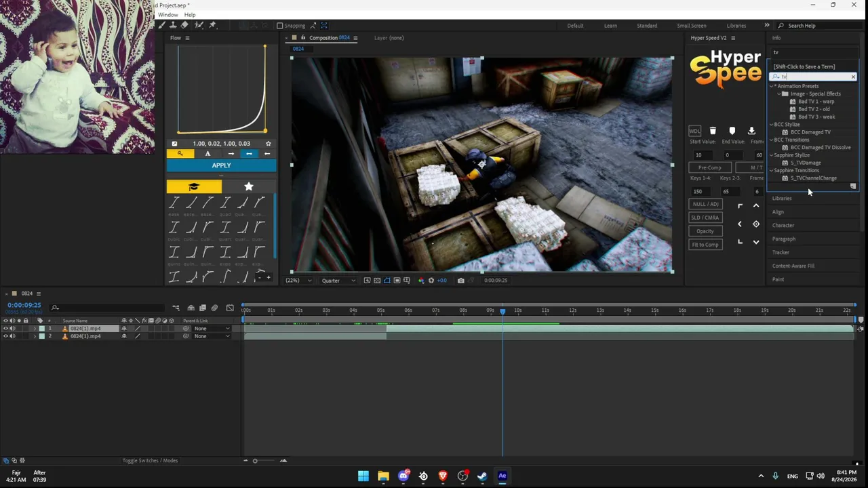The width and height of the screenshot is (868, 488).
Task: Click the Fit to Comp button
Action: [705, 245]
